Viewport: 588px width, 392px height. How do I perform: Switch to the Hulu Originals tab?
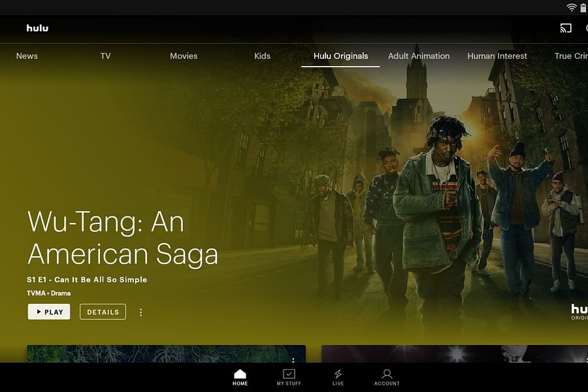tap(340, 56)
